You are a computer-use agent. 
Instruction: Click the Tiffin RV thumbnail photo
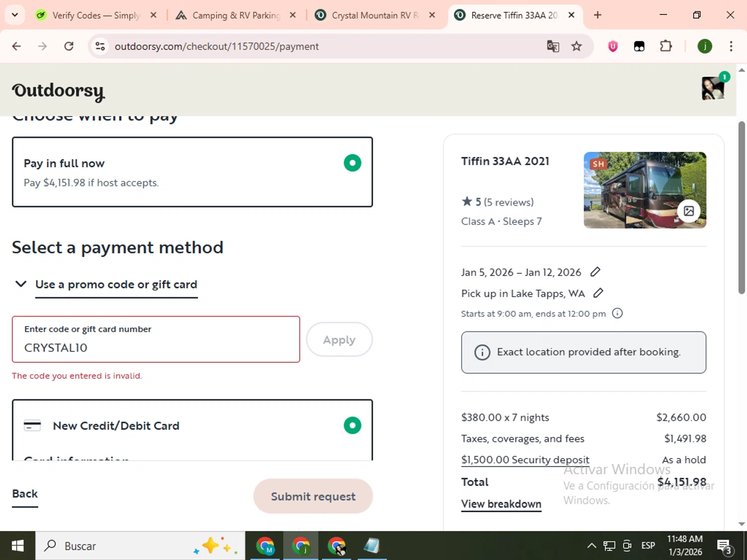coord(645,190)
